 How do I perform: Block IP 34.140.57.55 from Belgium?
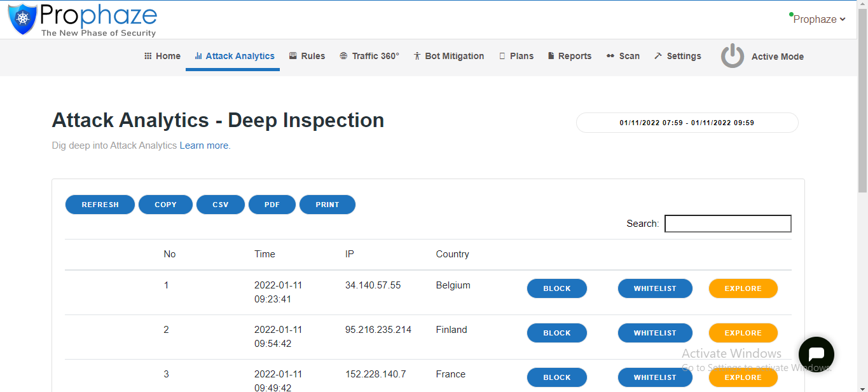[x=556, y=288]
